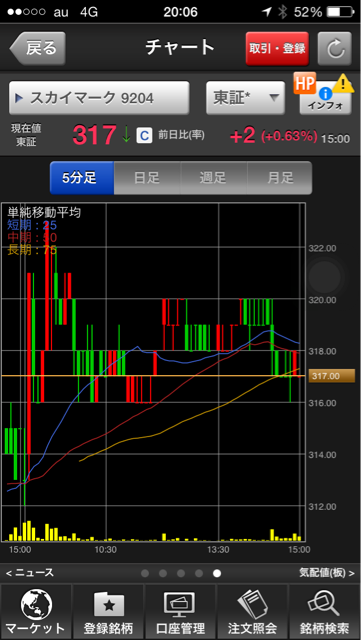Tap the 中期：50 moving average label

pos(32,238)
